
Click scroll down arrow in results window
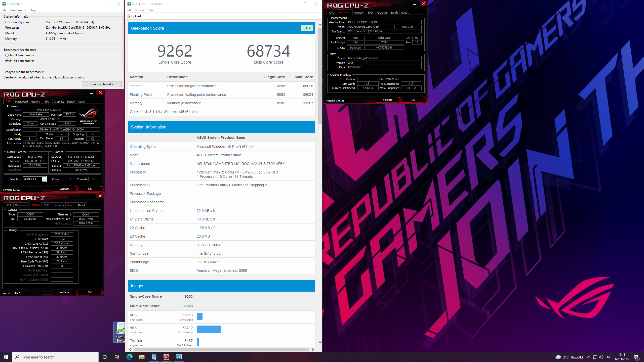[320, 342]
